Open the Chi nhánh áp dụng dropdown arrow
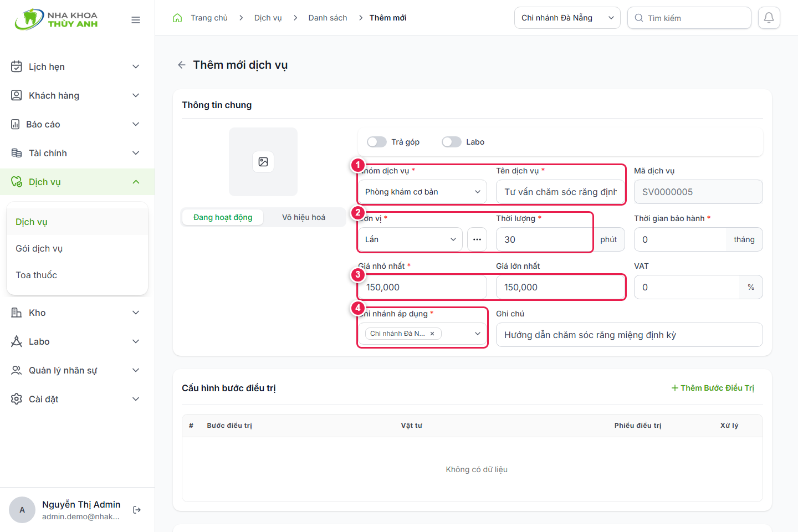 pyautogui.click(x=478, y=334)
